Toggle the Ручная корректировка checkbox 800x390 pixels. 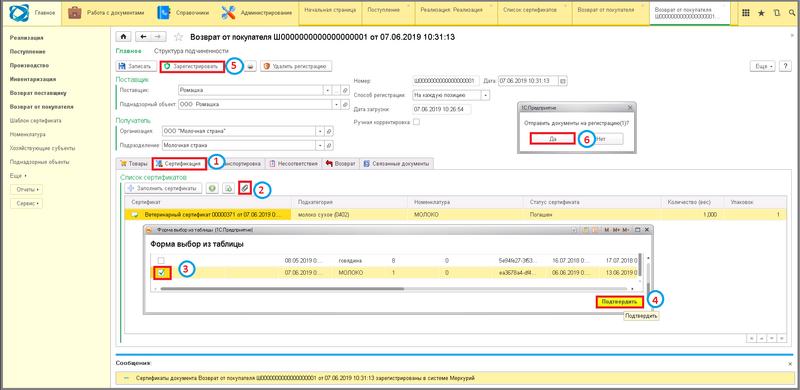[x=416, y=123]
